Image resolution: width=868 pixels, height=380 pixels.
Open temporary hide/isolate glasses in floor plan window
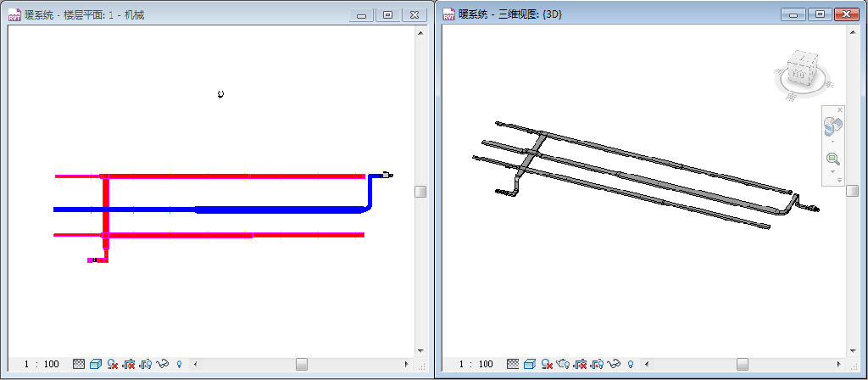point(162,364)
